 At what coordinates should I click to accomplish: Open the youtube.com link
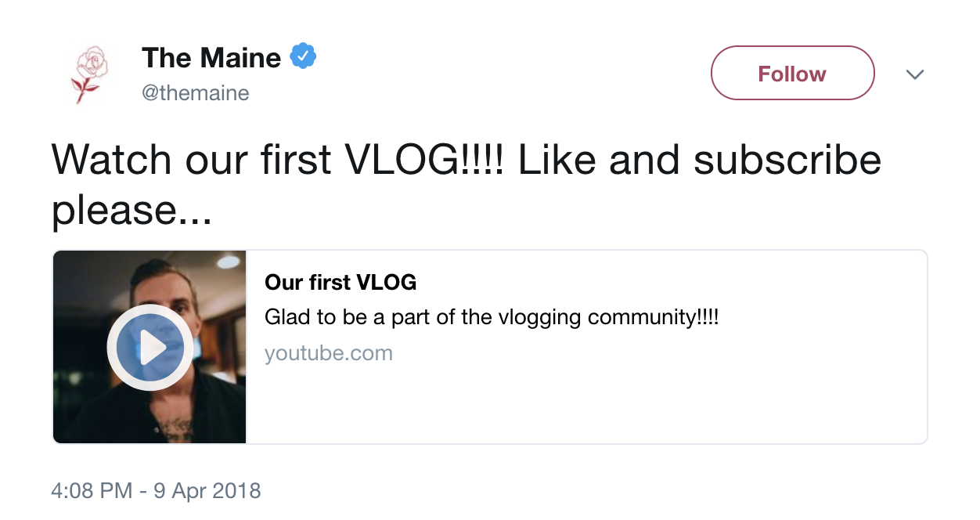tap(329, 353)
